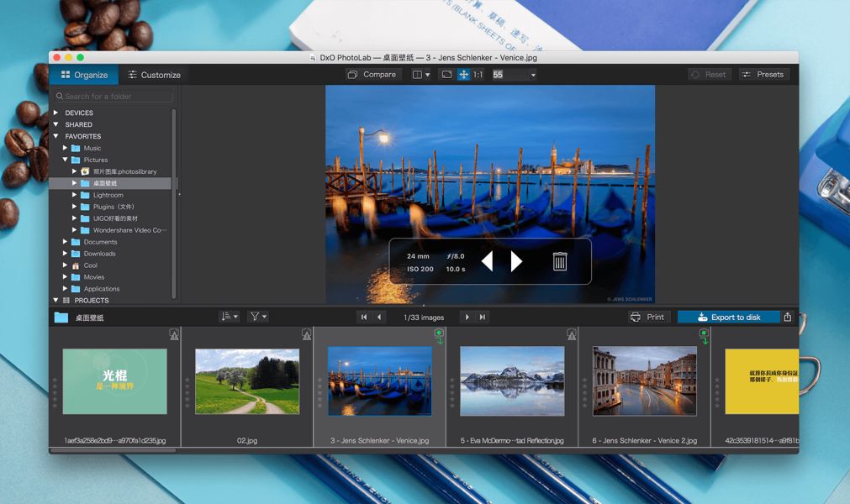Click the sort order icon above the filmstrip
850x504 pixels.
225,317
